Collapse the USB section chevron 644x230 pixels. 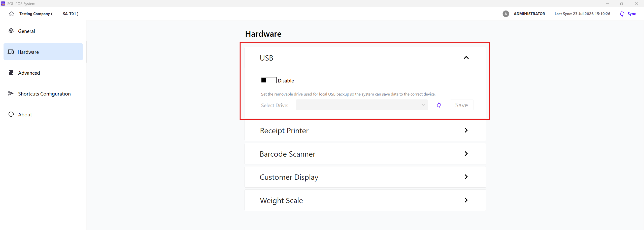click(466, 58)
